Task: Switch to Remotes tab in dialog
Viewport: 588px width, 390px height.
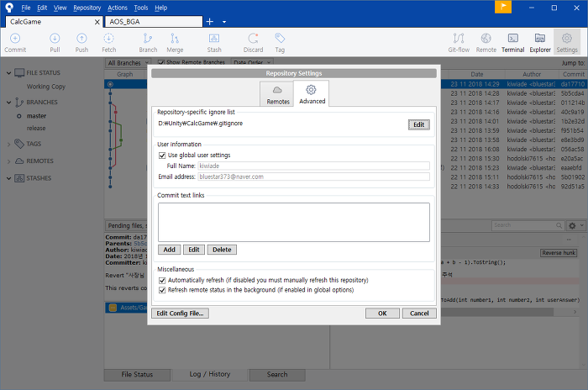Action: (x=277, y=94)
